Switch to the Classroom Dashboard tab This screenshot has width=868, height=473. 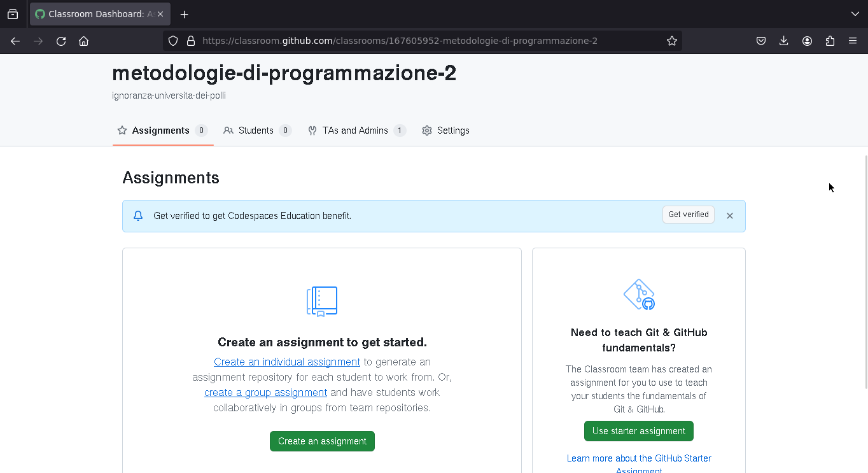[x=100, y=14]
